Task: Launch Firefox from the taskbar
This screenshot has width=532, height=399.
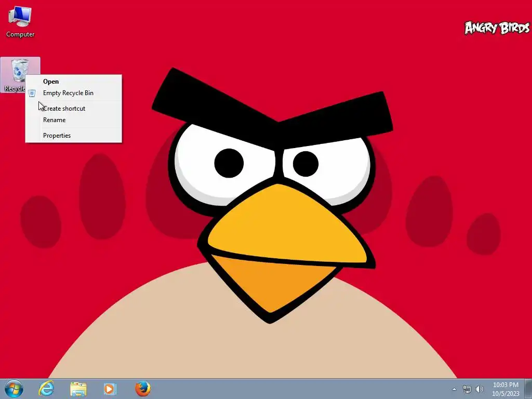Action: [x=143, y=389]
